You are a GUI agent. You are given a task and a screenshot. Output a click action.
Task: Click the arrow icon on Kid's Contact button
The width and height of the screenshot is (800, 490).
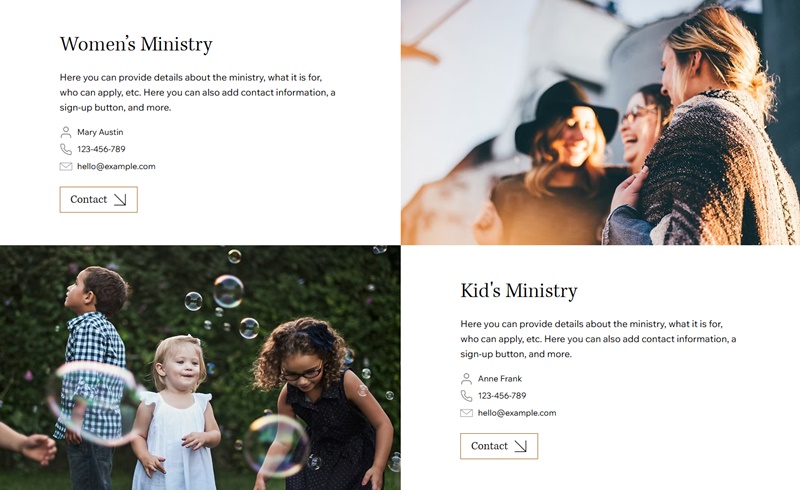(x=520, y=446)
